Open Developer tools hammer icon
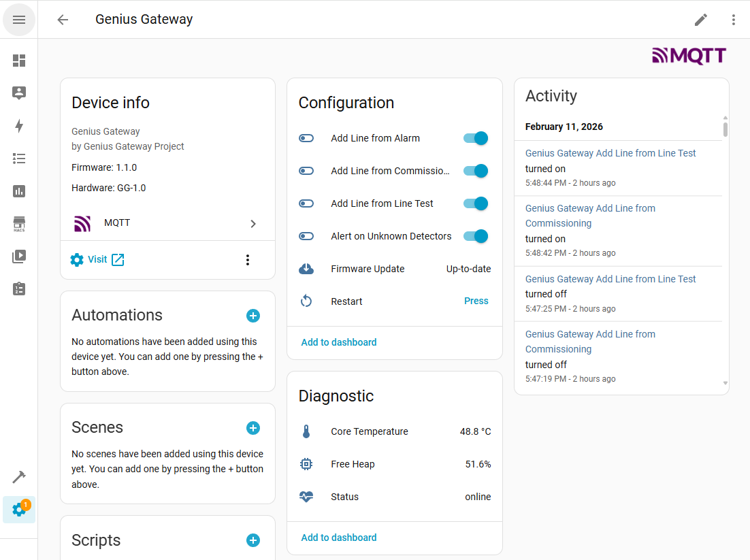Image resolution: width=750 pixels, height=560 pixels. tap(19, 477)
